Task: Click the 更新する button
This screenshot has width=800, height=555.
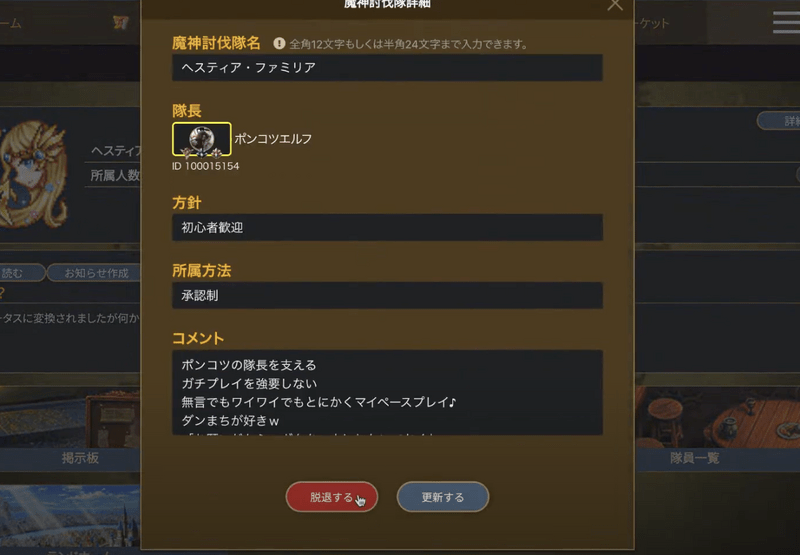Action: (x=443, y=497)
